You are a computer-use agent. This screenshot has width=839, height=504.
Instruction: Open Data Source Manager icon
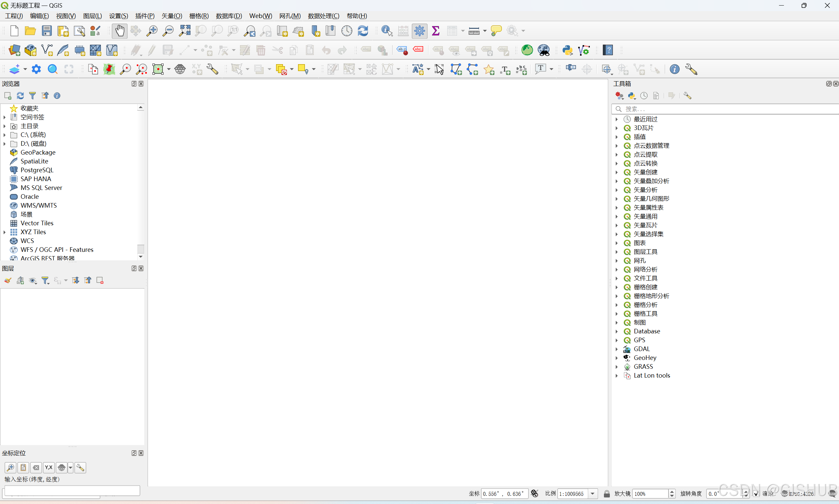pos(14,50)
